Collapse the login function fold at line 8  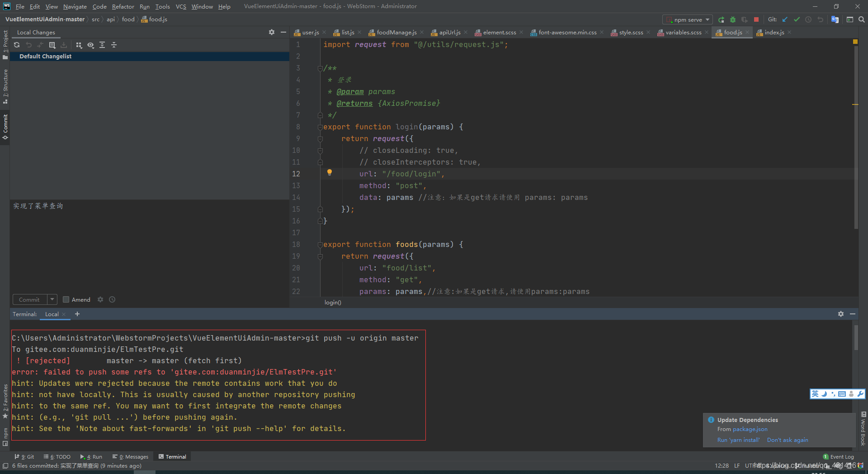coord(320,127)
